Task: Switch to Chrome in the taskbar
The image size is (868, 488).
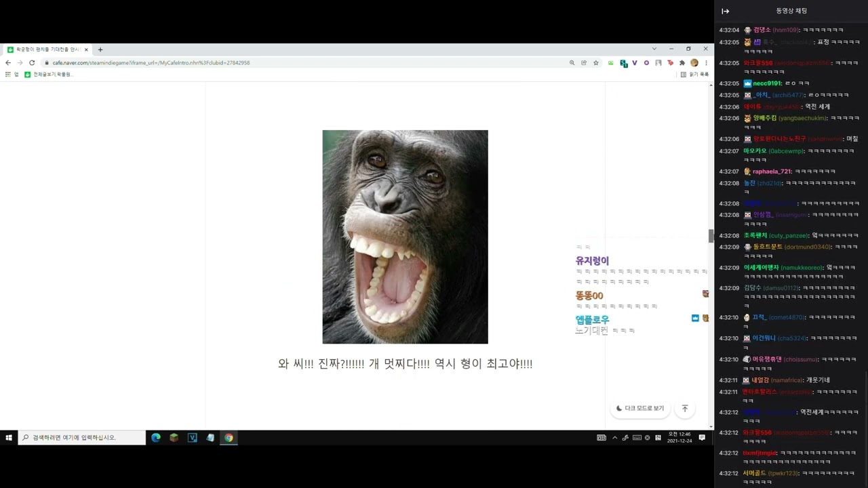Action: click(x=229, y=438)
